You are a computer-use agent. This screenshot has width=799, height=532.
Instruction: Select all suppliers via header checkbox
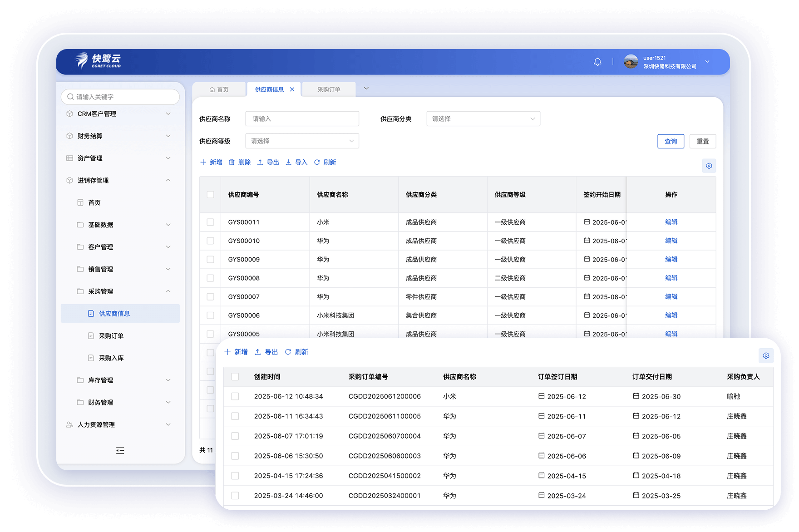pos(210,195)
